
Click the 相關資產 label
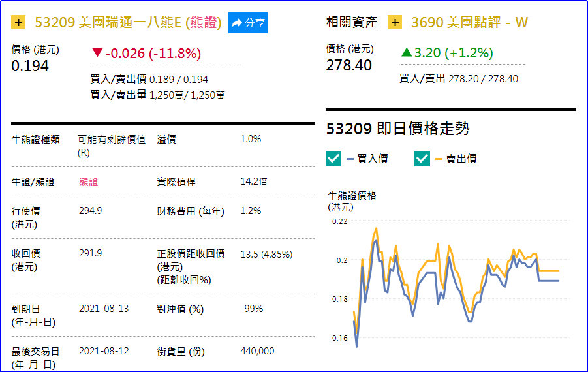pos(352,22)
